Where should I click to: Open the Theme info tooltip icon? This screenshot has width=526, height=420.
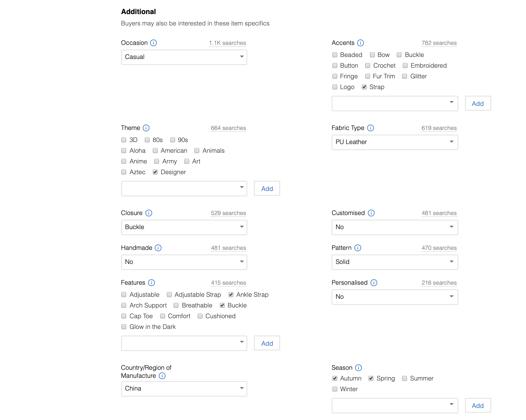146,128
